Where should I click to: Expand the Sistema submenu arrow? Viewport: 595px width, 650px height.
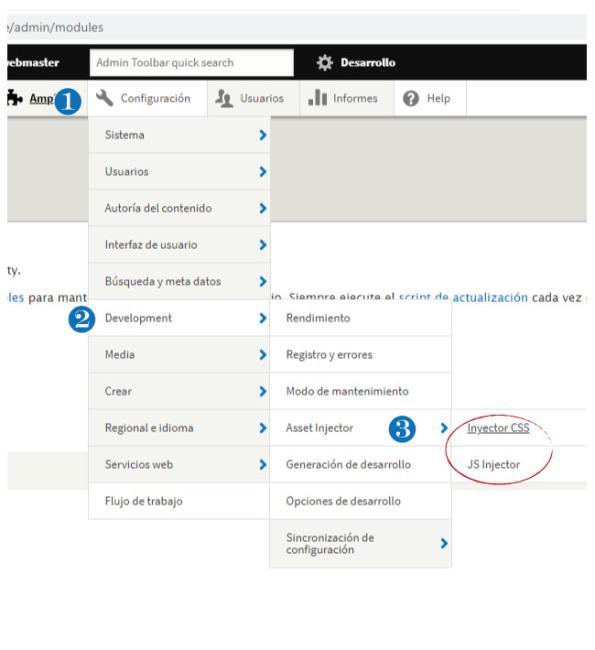[262, 135]
